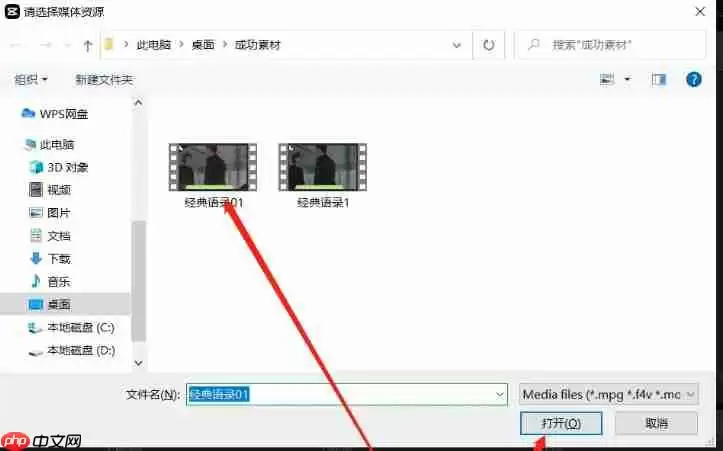Select 此电脑 in the address breadcrumb
The image size is (723, 451).
pos(154,45)
